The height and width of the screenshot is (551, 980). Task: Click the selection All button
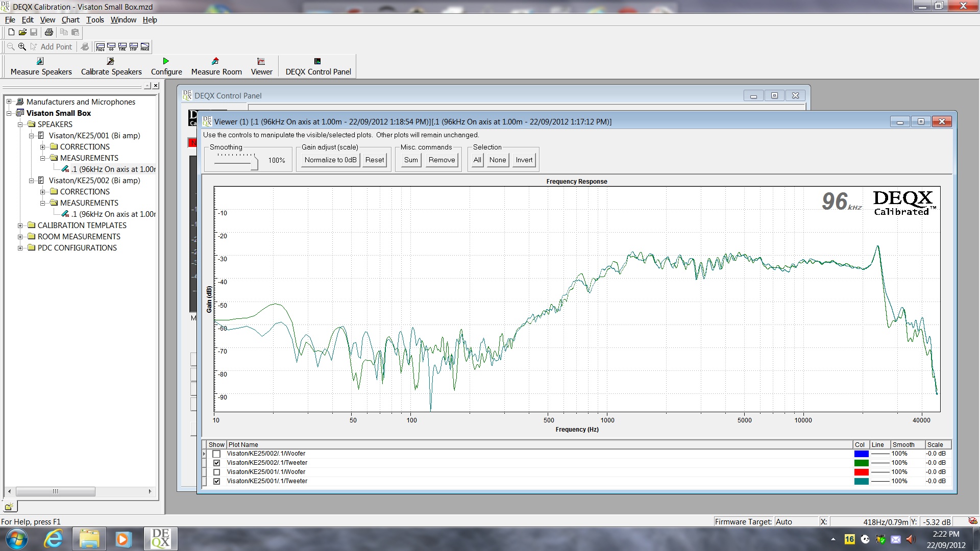click(477, 160)
